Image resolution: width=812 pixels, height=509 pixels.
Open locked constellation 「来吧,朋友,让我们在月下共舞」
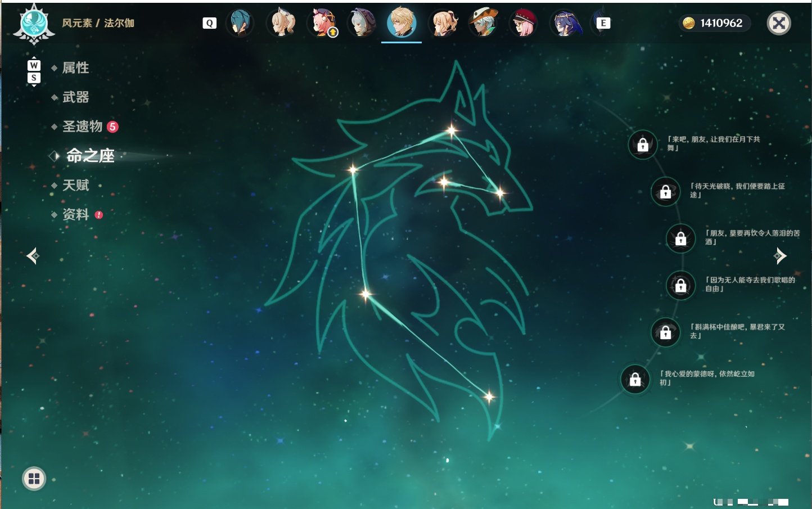(643, 145)
